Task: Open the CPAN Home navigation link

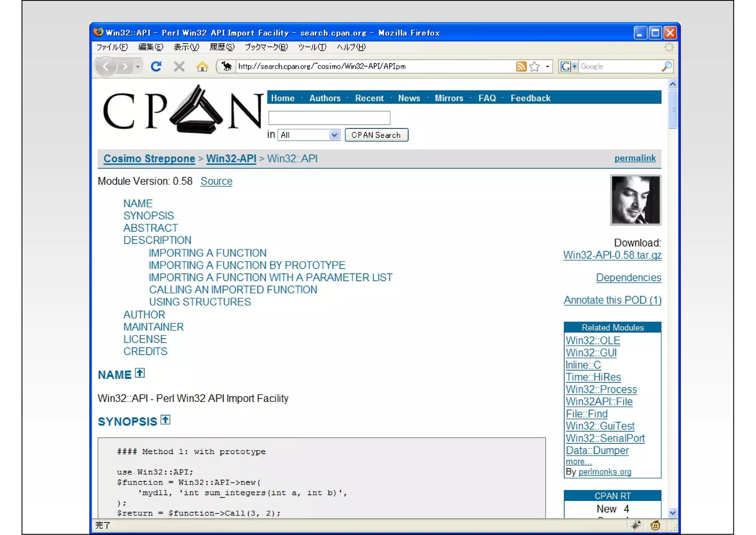Action: [x=283, y=98]
